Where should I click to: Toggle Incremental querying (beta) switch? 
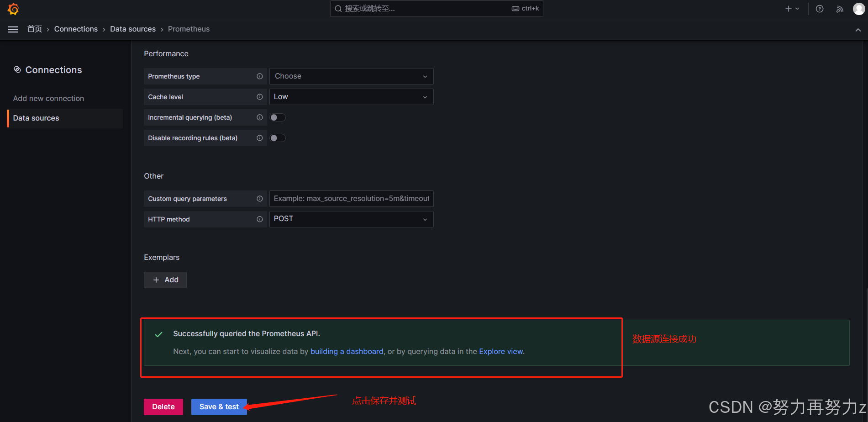[x=278, y=117]
